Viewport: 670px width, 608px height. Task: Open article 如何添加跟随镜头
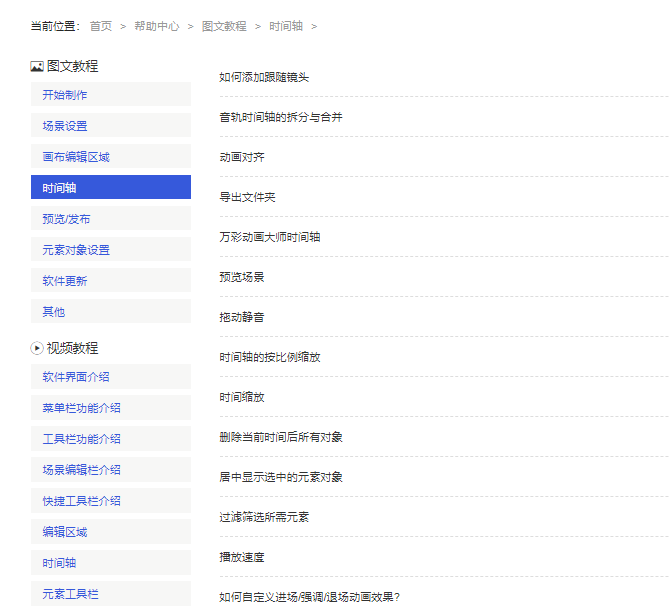[x=264, y=77]
